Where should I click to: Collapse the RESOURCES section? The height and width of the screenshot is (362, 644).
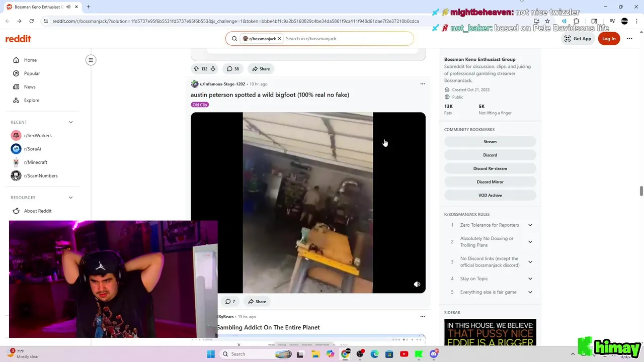click(x=70, y=198)
